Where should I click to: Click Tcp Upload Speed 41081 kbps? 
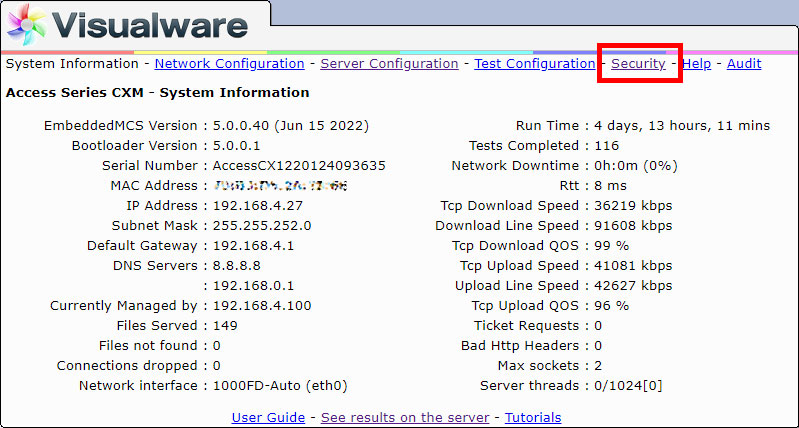tap(633, 265)
